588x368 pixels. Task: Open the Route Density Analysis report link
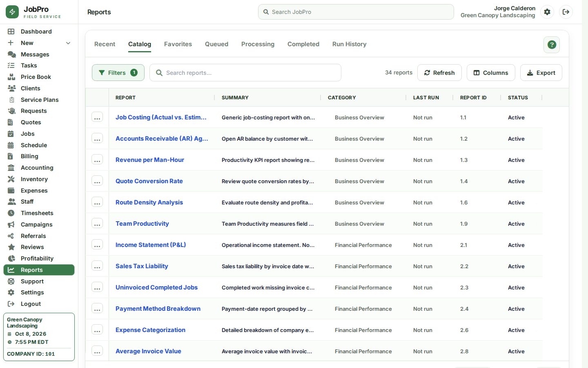click(149, 202)
